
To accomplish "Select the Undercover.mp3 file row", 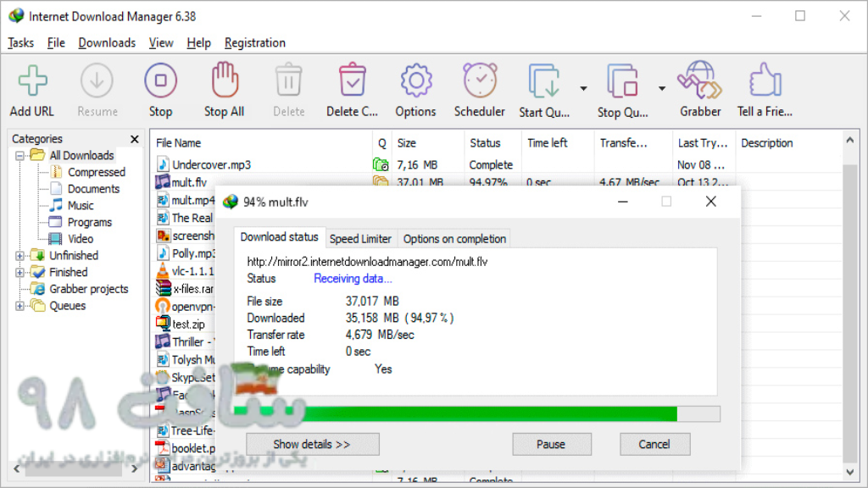I will [x=497, y=165].
